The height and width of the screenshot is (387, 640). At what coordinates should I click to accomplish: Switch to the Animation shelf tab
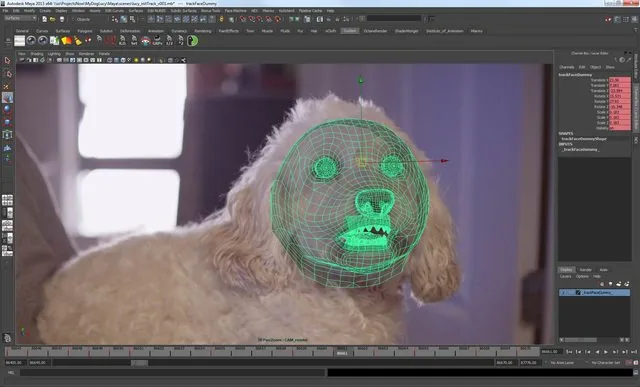click(156, 31)
